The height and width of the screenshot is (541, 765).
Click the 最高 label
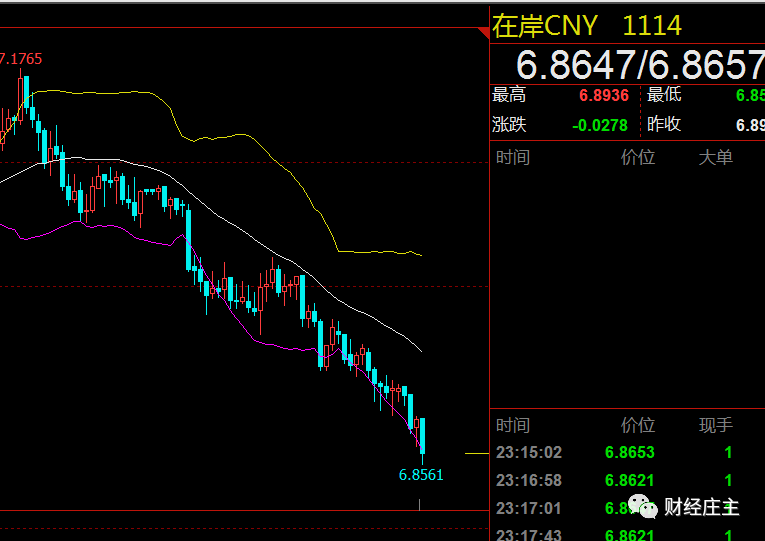pyautogui.click(x=509, y=95)
